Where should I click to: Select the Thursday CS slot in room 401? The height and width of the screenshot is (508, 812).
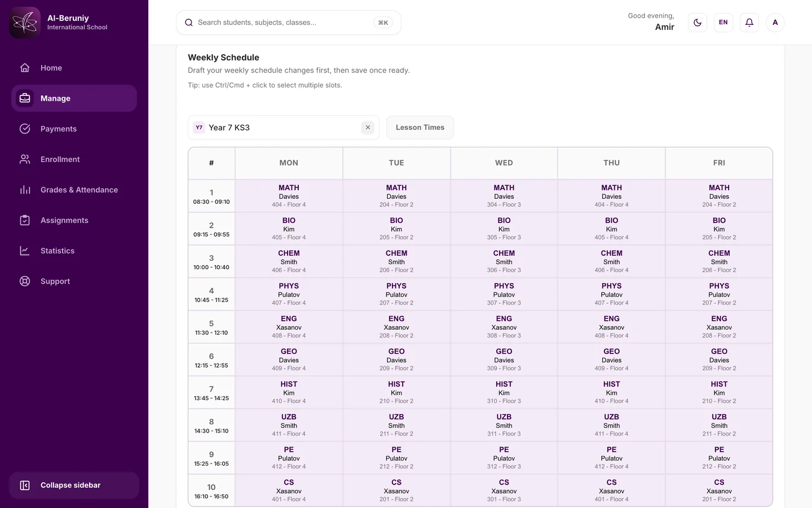coord(612,491)
